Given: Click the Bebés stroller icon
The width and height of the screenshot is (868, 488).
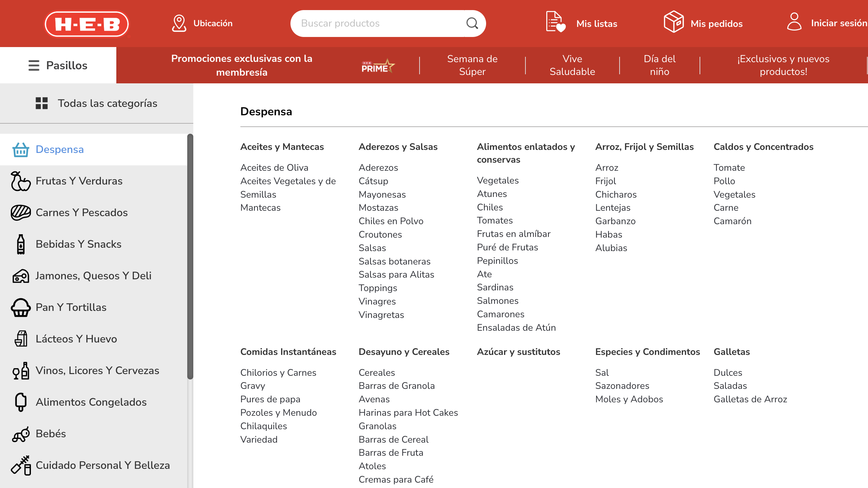Looking at the screenshot, I should [20, 434].
